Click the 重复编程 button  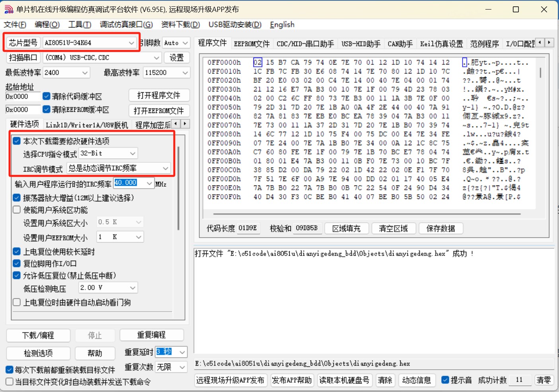point(152,335)
